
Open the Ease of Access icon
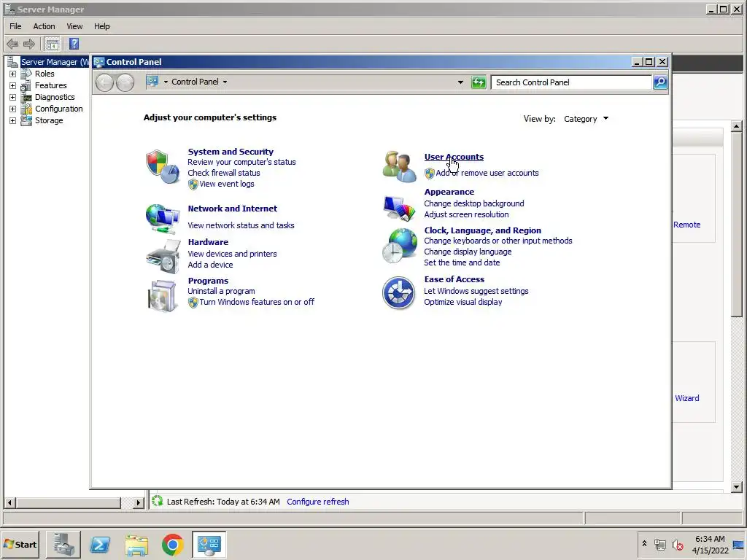[x=399, y=293]
